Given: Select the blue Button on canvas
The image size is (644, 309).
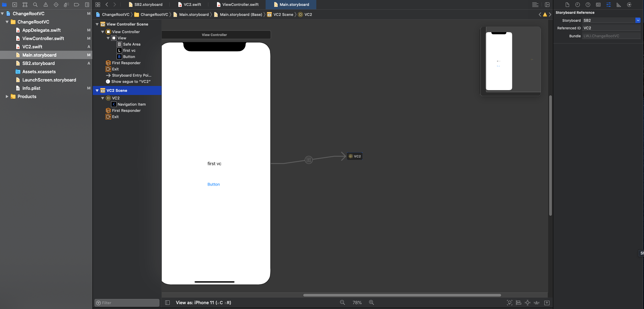Looking at the screenshot, I should coord(214,184).
